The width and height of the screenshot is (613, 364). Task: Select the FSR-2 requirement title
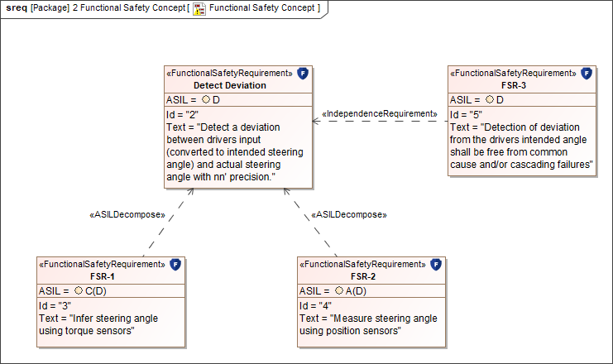(363, 276)
